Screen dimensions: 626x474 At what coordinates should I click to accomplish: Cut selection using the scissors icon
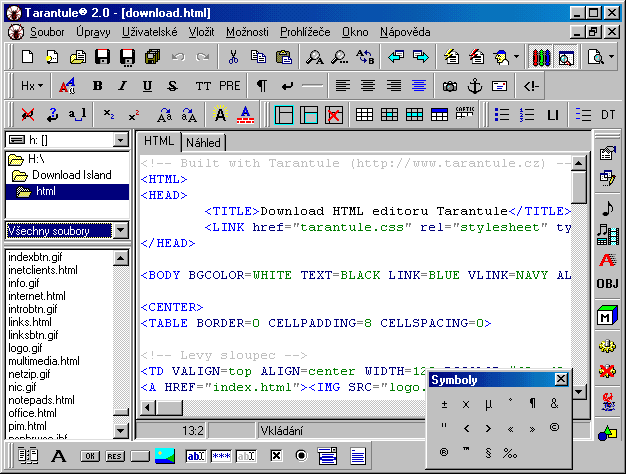[234, 57]
